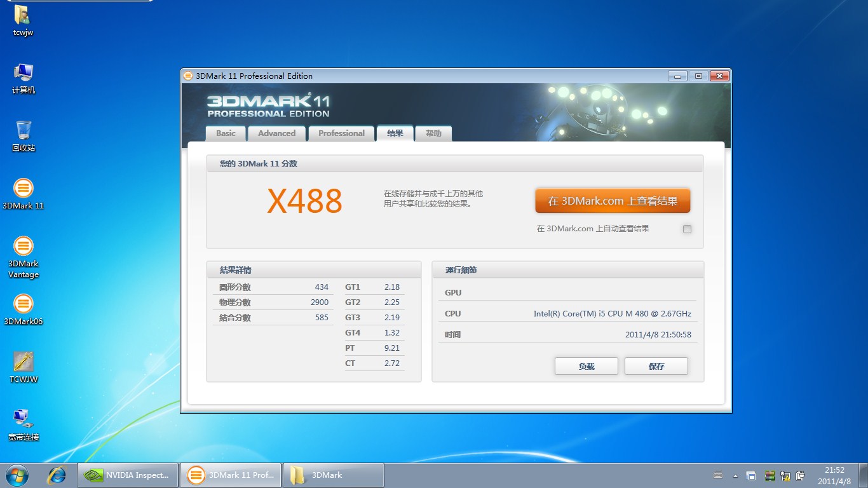Maximize the 3DMark 11 window
The width and height of the screenshot is (868, 488).
pyautogui.click(x=698, y=76)
